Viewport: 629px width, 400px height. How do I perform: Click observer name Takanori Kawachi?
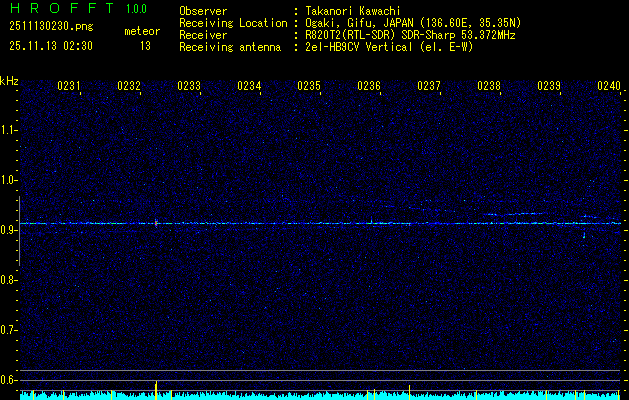coord(353,11)
